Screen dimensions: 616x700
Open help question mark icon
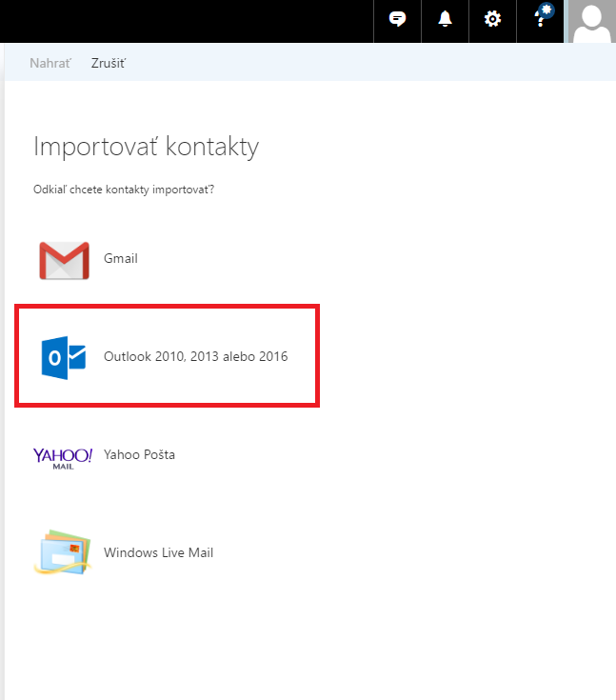point(541,19)
